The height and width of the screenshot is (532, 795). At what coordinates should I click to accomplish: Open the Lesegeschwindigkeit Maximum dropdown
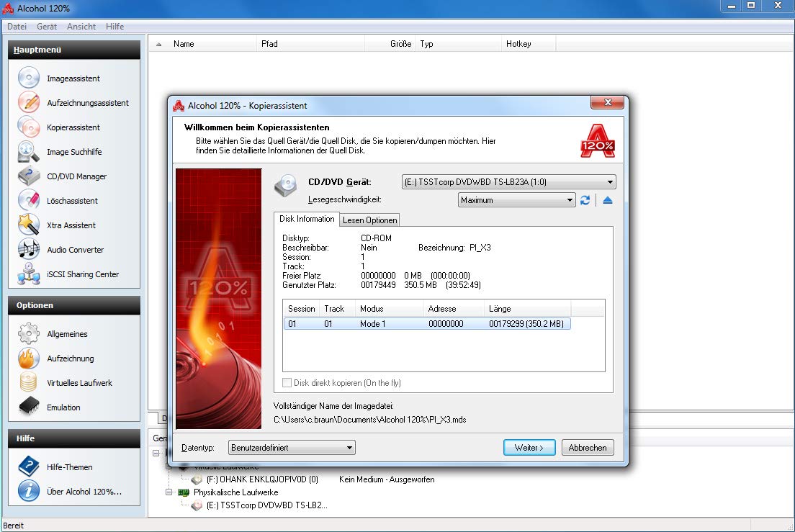click(x=516, y=200)
